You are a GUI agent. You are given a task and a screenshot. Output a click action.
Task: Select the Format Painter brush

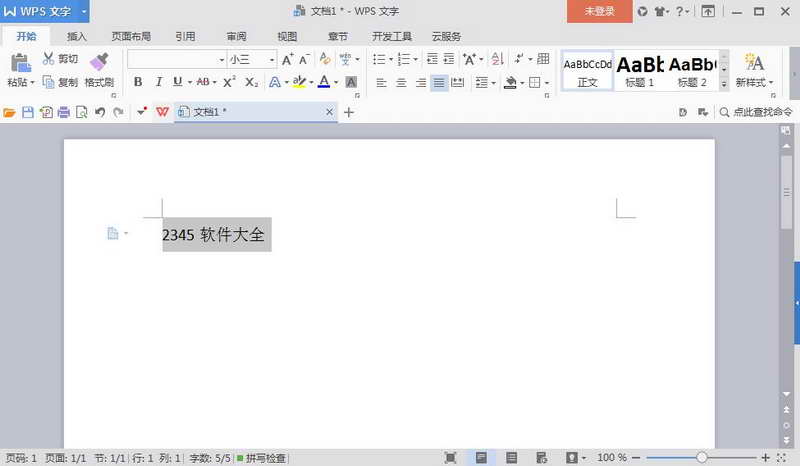[x=99, y=61]
